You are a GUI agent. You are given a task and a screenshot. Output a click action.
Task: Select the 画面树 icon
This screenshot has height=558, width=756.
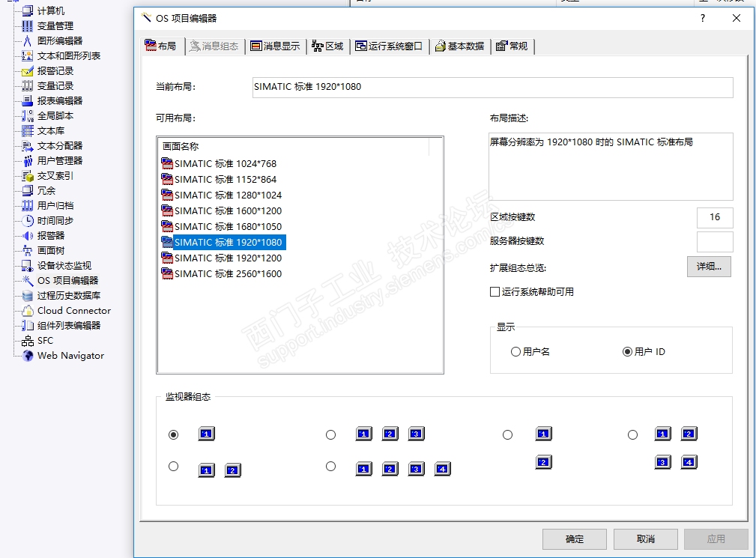pos(28,251)
